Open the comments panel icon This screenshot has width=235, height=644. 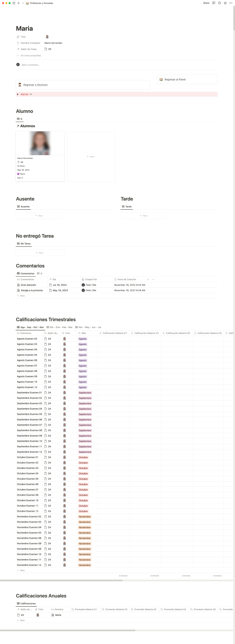tap(214, 3)
